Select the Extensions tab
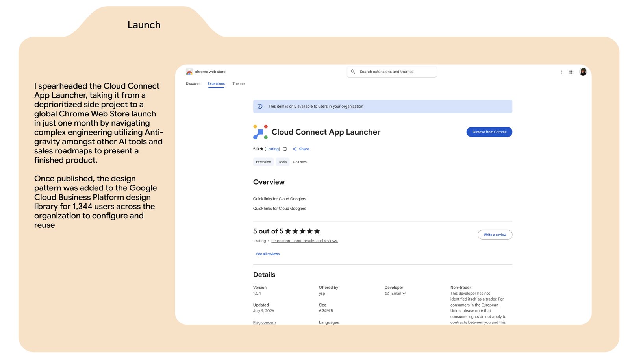Image resolution: width=630 pixels, height=364 pixels. [216, 83]
